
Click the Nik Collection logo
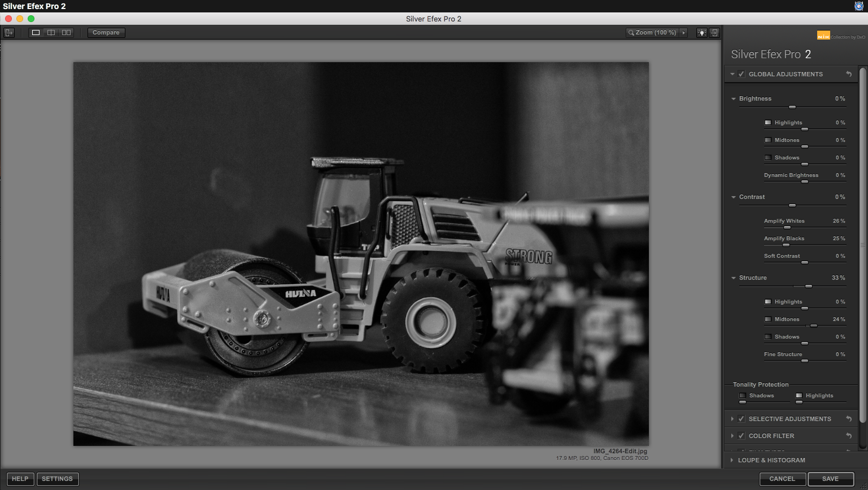pyautogui.click(x=841, y=36)
